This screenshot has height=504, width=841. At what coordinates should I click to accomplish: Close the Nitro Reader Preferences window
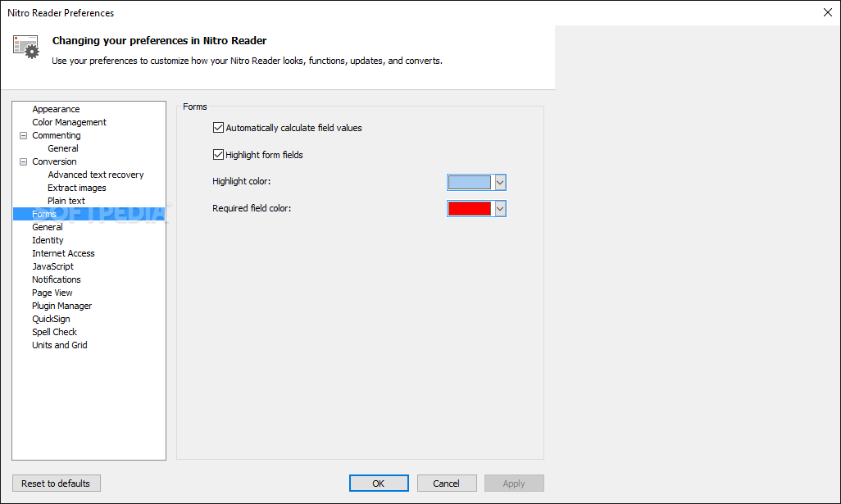coord(828,12)
